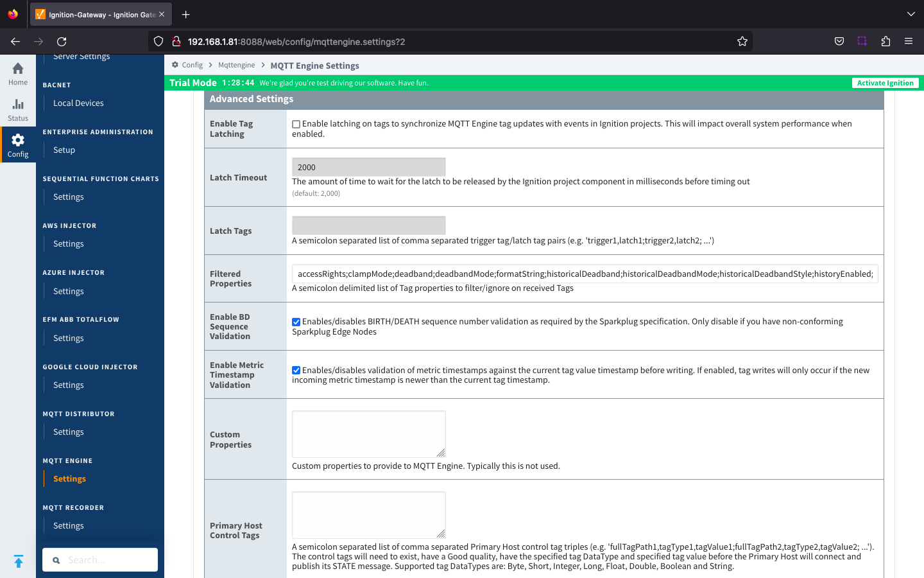
Task: Click the Filtered Properties text field
Action: (x=585, y=274)
